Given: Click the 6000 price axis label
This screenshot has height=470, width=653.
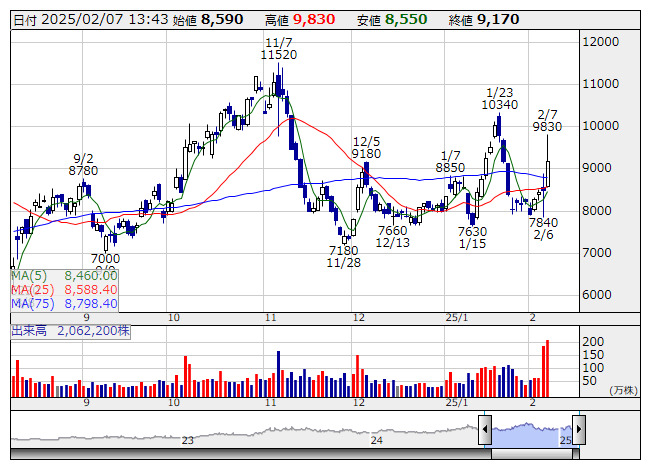Looking at the screenshot, I should click(597, 295).
